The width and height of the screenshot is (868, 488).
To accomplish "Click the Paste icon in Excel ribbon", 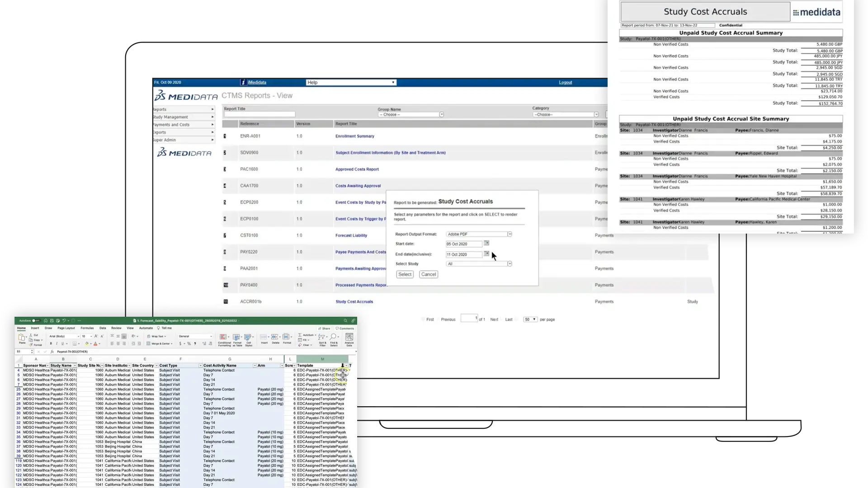I will (x=22, y=338).
